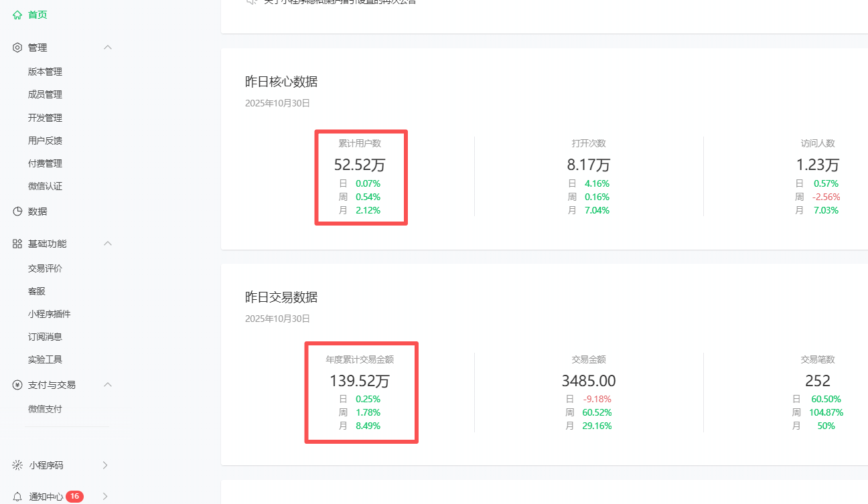Collapse the 基础功能 section chevron
The image size is (868, 504).
107,244
